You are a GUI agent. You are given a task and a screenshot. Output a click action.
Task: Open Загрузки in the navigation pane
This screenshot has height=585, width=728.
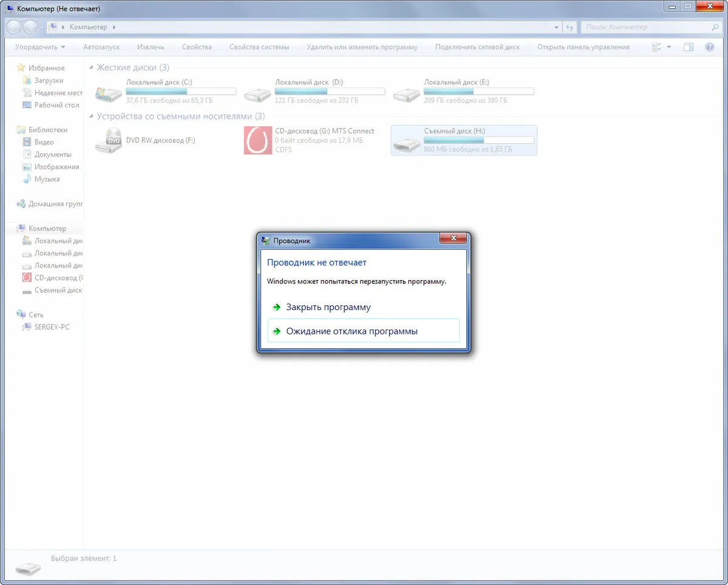[x=49, y=80]
